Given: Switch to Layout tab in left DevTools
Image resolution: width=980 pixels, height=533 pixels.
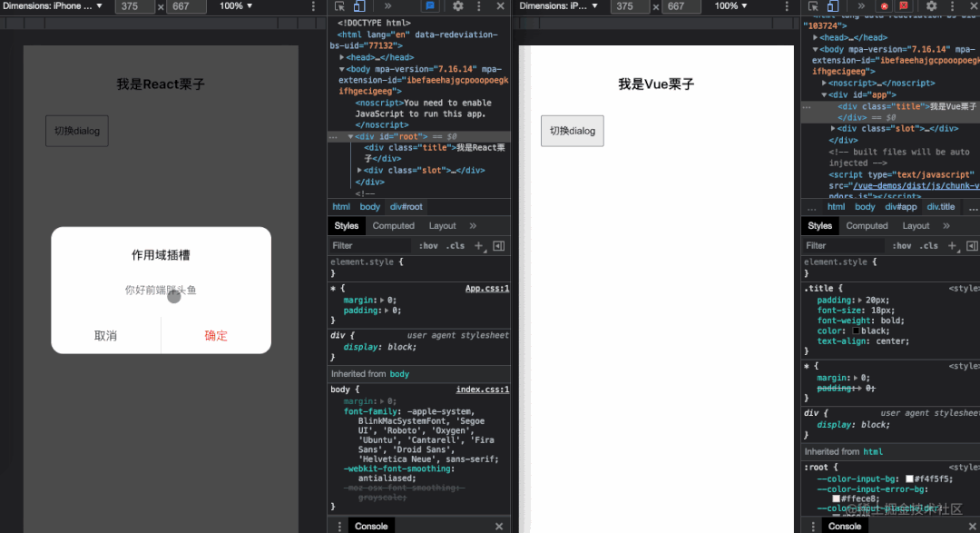Looking at the screenshot, I should point(442,226).
